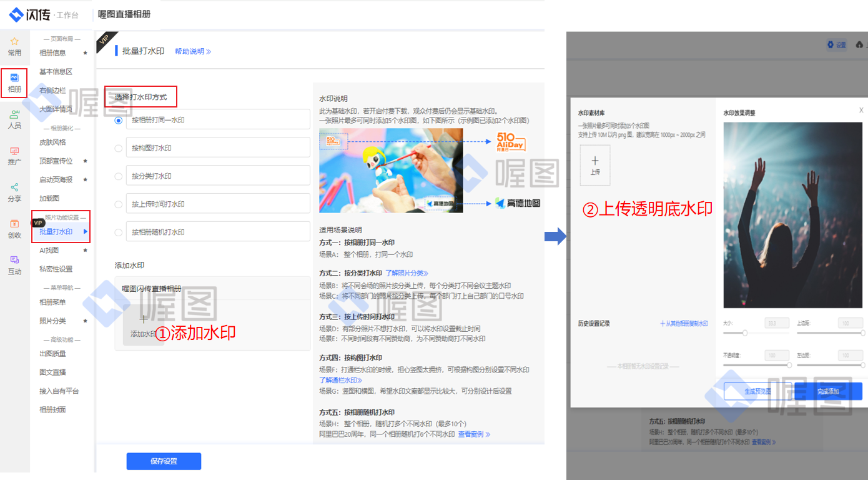Open the 了解通栏水印 link
Screen dimensions: 868x480
[341, 380]
